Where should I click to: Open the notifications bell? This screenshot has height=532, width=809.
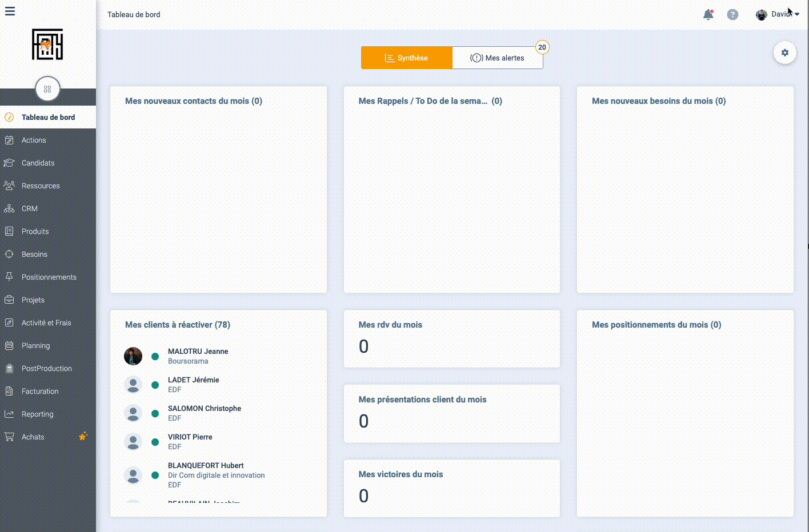pyautogui.click(x=708, y=14)
